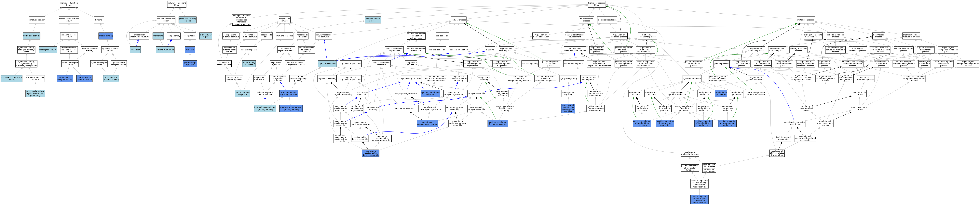Click the inflammatory response node
The width and height of the screenshot is (980, 205).
249,64
